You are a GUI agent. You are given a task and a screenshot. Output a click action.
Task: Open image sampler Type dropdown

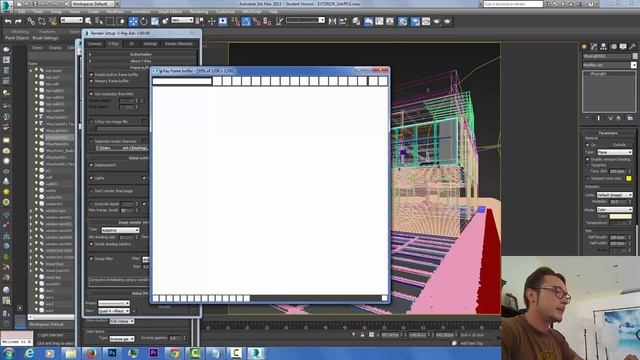[120, 230]
